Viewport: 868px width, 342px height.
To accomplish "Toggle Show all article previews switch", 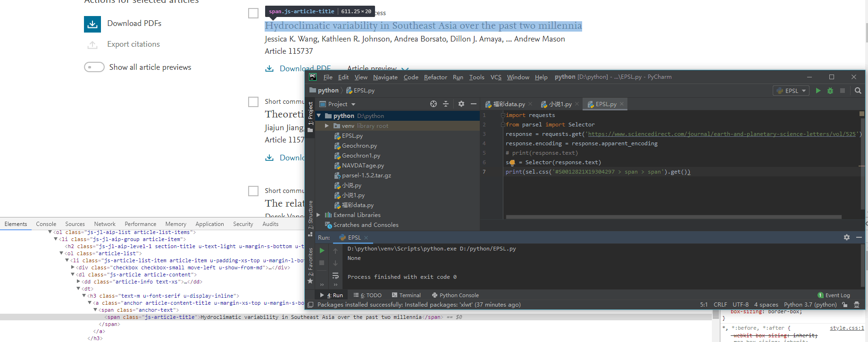I will point(94,67).
